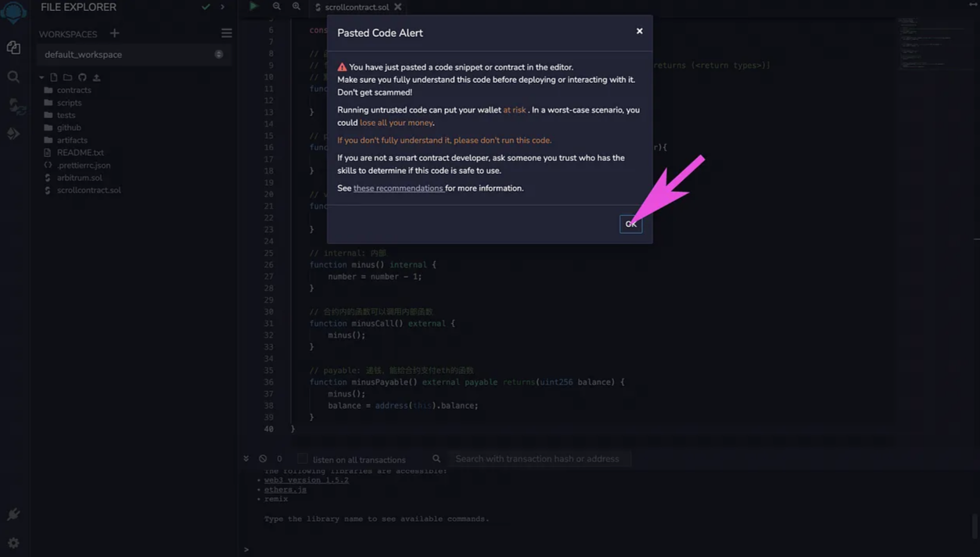Open the default_workspace dropdown selector

133,55
